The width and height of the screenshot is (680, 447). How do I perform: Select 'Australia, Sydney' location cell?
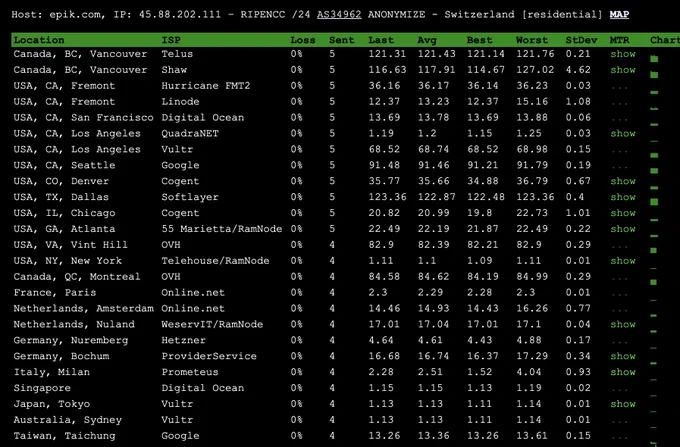(x=68, y=420)
